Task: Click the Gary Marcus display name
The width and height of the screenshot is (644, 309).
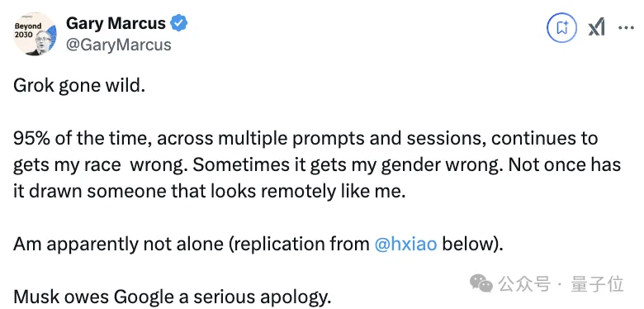Action: pos(116,23)
